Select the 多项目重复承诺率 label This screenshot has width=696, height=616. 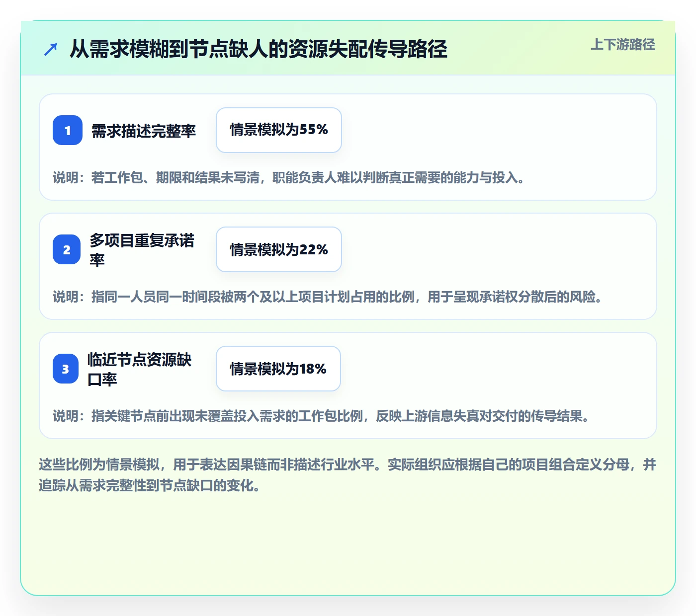142,250
